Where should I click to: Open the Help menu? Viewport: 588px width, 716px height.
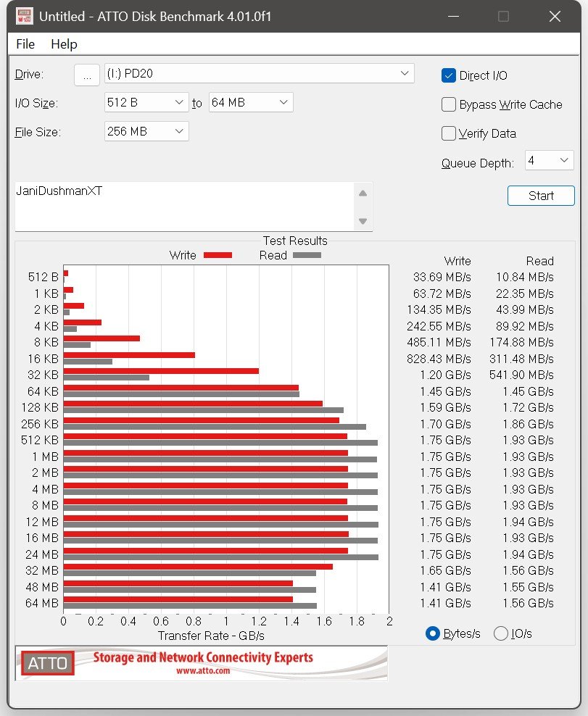coord(64,44)
